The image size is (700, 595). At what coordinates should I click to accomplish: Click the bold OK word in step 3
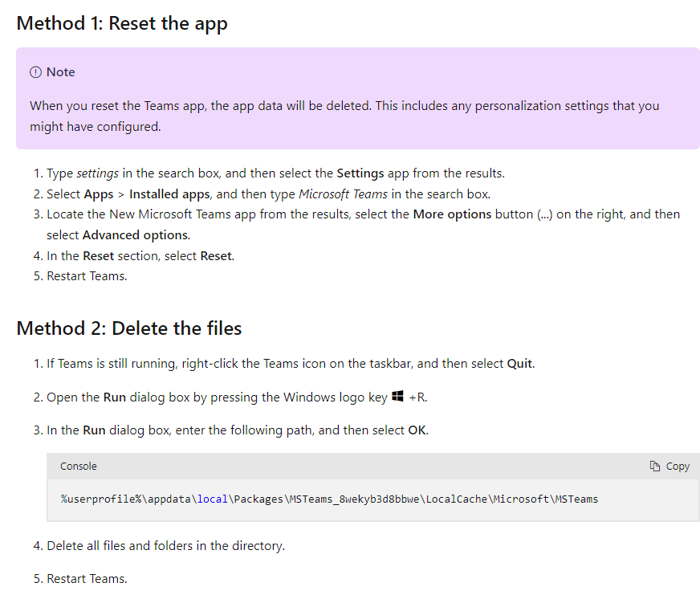[x=417, y=430]
